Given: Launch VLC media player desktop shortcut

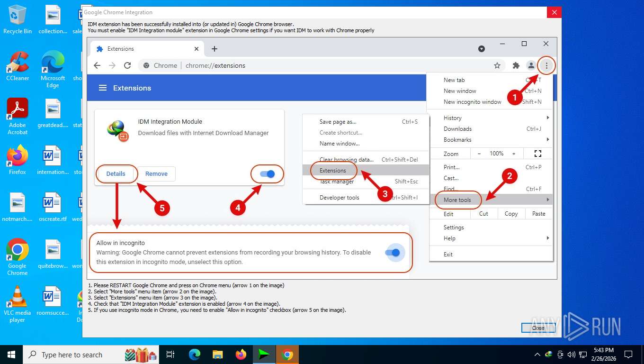Looking at the screenshot, I should 18,304.
